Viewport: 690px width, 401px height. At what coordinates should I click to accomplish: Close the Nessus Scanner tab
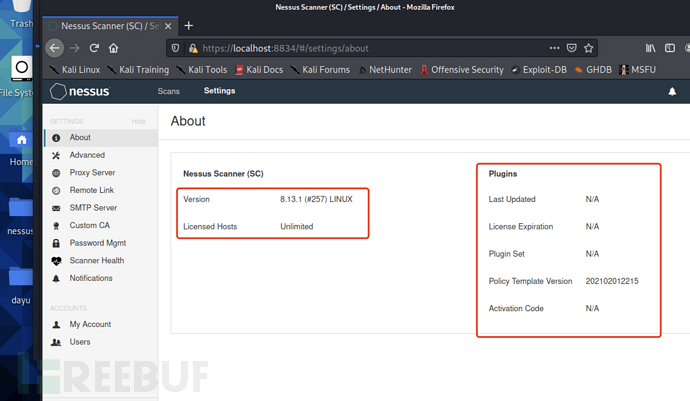click(x=168, y=26)
